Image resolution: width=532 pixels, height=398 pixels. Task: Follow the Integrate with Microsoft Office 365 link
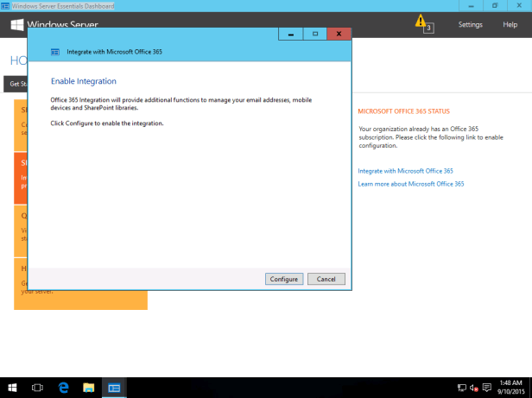click(x=405, y=171)
